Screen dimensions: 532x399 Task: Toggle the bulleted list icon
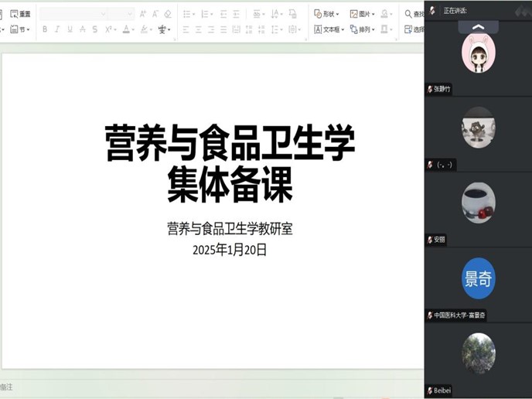(x=188, y=14)
